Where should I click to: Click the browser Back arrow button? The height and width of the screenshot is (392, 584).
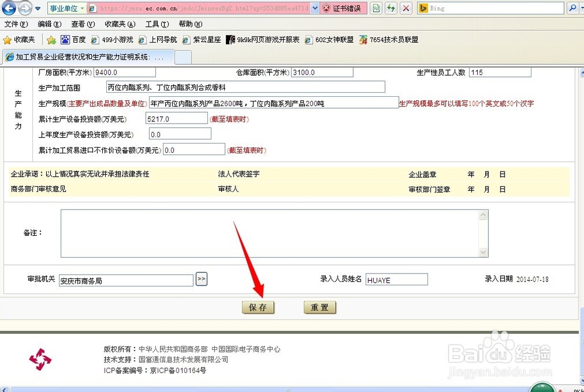9,8
